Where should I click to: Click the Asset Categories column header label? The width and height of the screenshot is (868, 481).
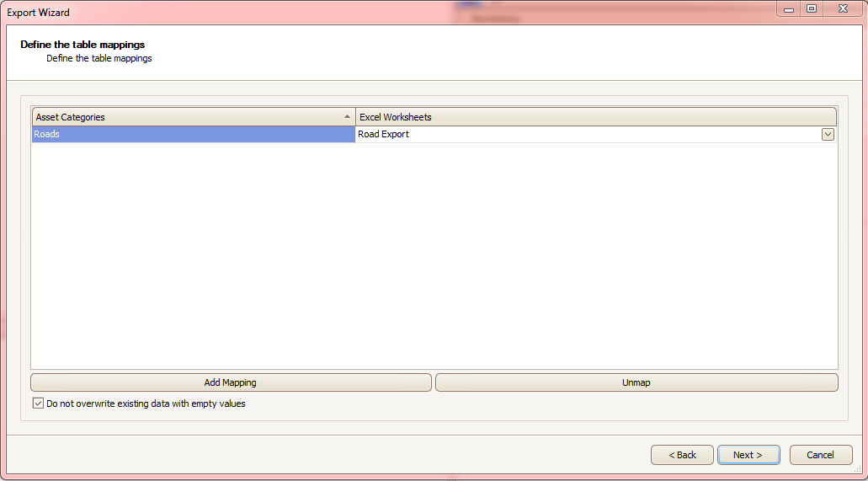coord(71,117)
